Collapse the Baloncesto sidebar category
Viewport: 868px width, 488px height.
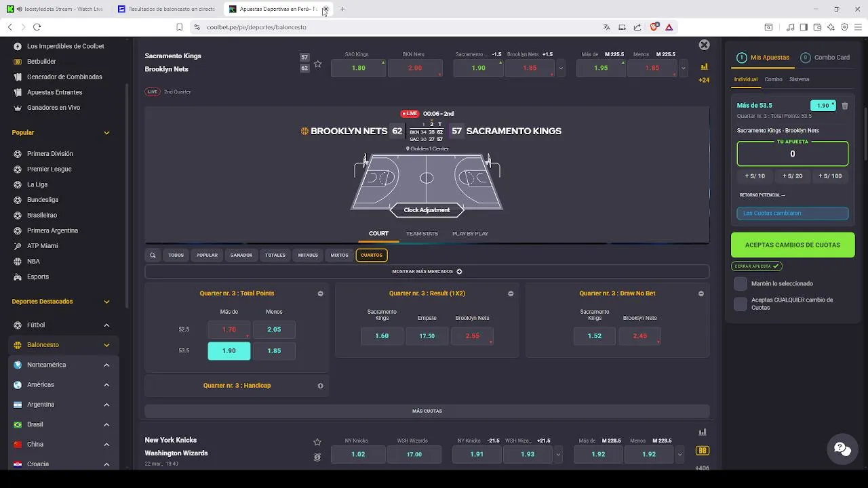(106, 345)
